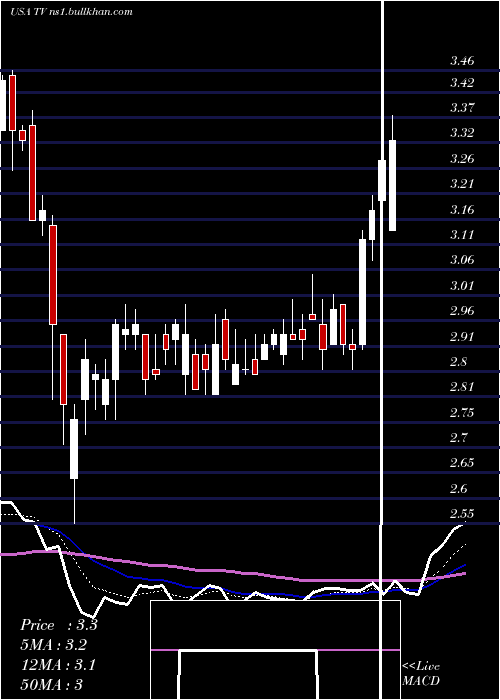Image resolution: width=500 pixels, height=700 pixels.
Task: Select the latest white candlestick near 3.32
Action: click(392, 185)
